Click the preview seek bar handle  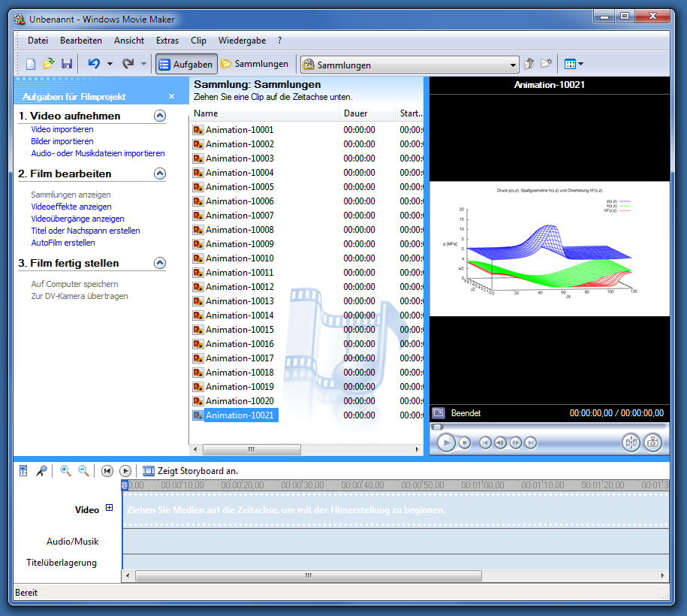[437, 427]
